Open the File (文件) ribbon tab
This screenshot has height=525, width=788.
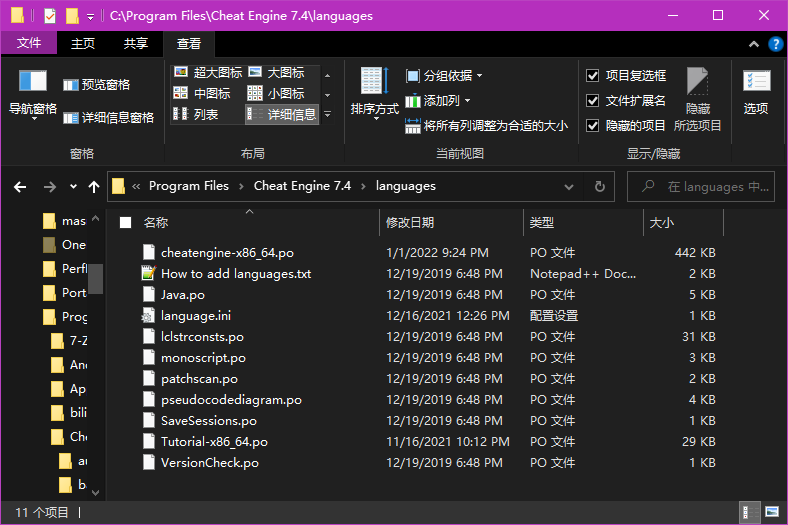click(x=29, y=43)
